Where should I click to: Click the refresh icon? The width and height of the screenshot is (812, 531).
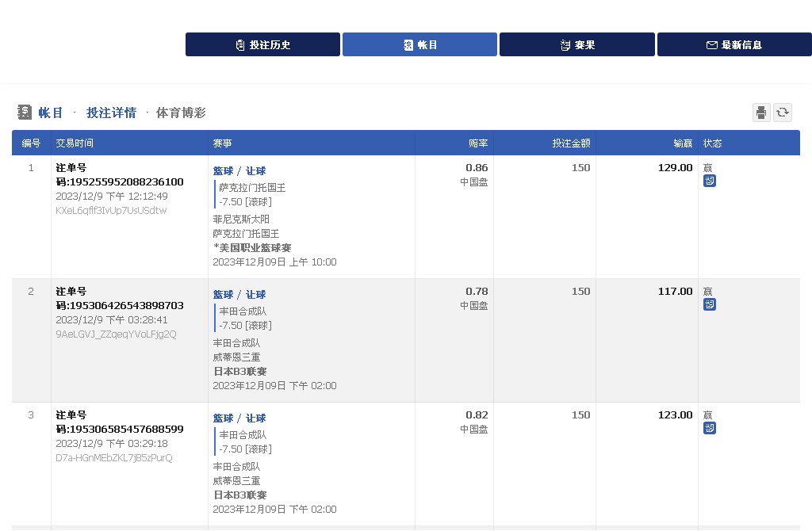pyautogui.click(x=783, y=113)
